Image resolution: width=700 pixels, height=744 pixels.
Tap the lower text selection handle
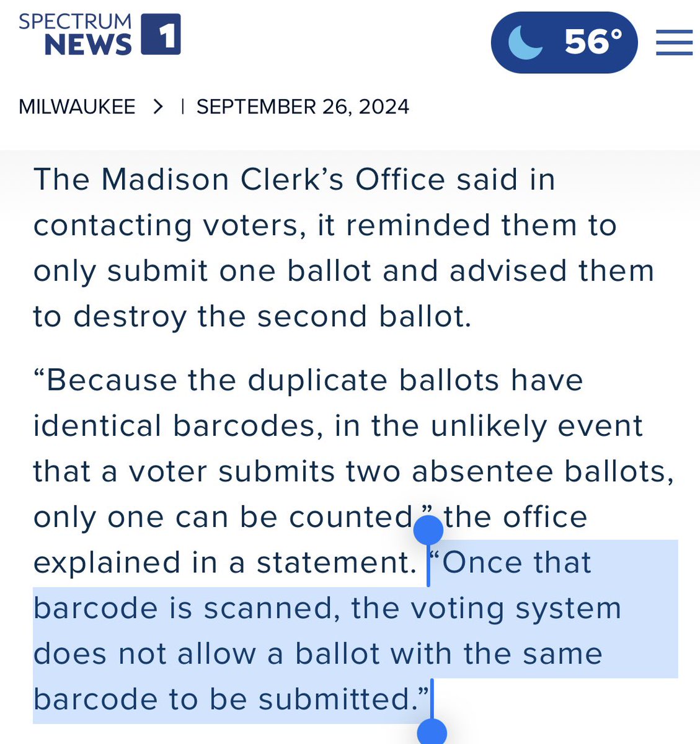[x=432, y=732]
